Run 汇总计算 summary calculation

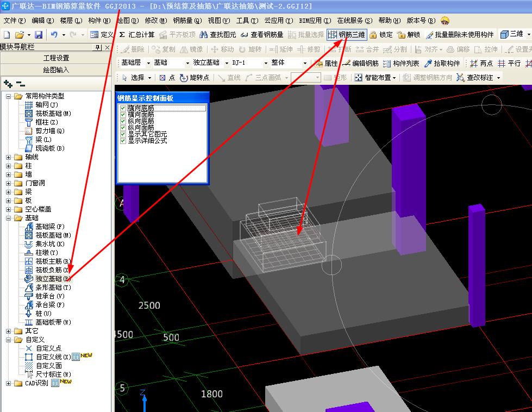coord(137,35)
